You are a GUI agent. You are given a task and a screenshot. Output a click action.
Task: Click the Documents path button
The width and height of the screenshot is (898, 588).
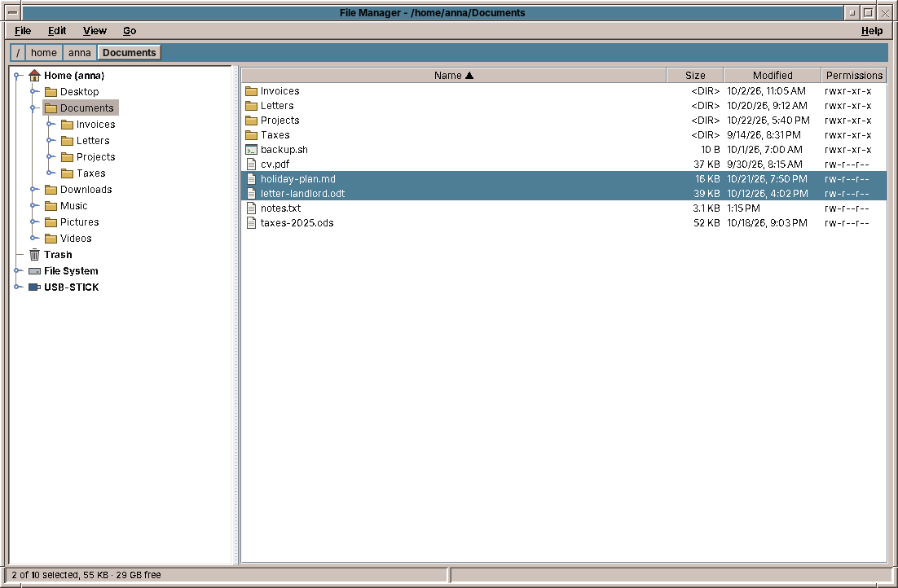pos(130,53)
